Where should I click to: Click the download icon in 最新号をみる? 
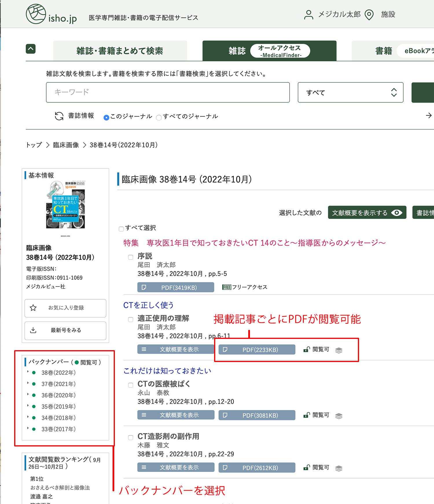click(33, 330)
